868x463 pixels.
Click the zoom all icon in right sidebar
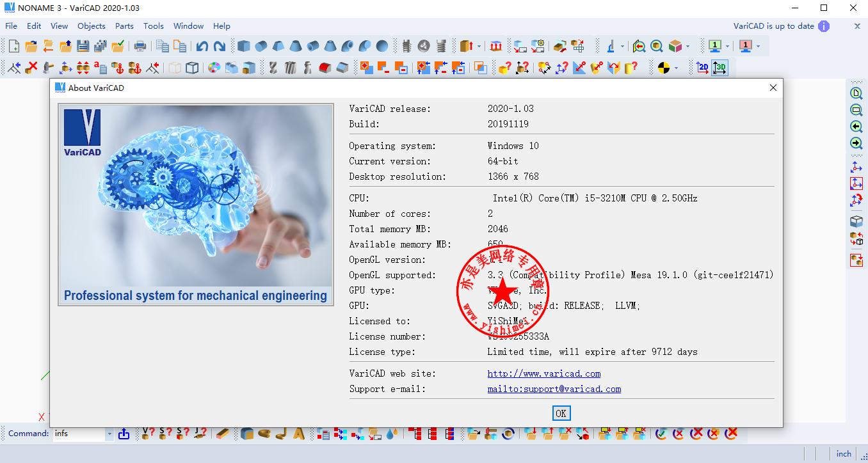click(x=856, y=93)
